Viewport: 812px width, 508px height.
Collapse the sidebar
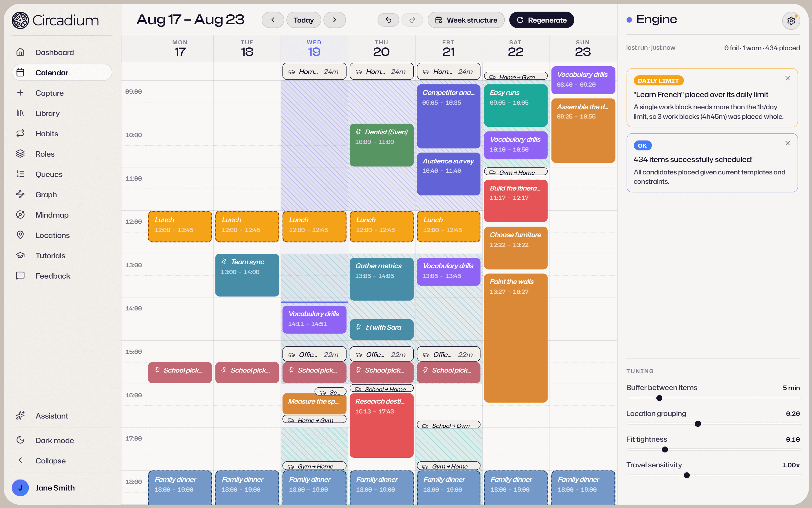tap(62, 461)
